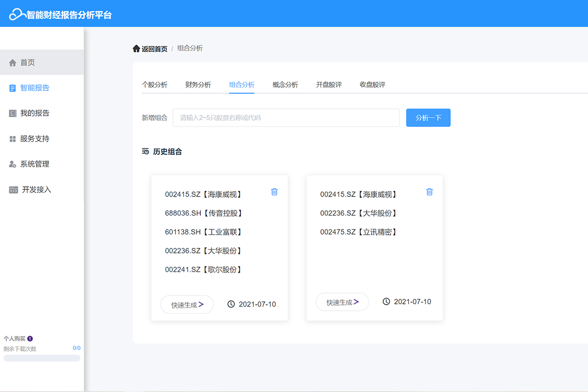Click the 我的报告 sidebar icon
This screenshot has height=392, width=588.
pos(13,113)
